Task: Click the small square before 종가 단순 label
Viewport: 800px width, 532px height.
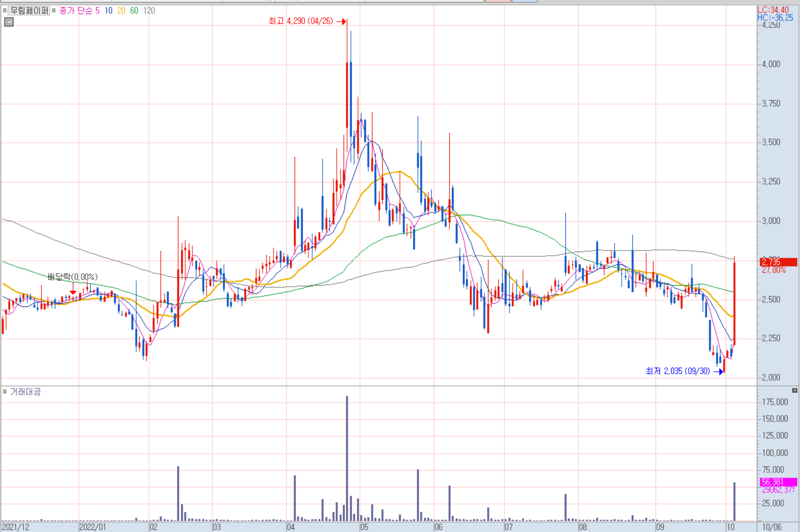Action: coord(54,10)
